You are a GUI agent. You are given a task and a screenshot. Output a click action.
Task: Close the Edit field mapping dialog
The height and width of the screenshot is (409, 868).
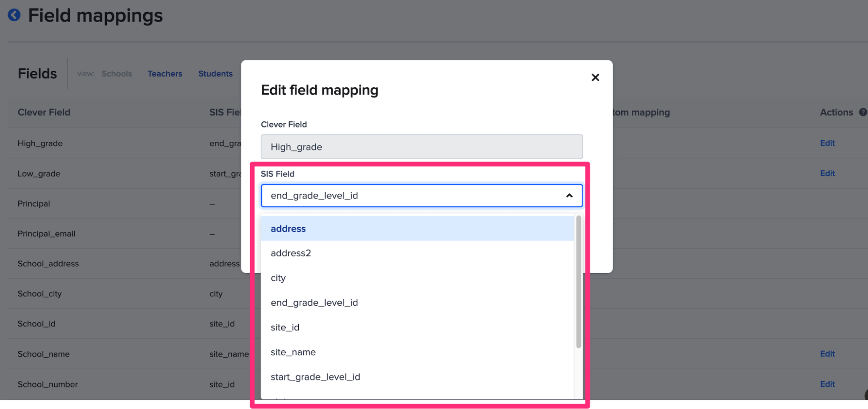(595, 77)
